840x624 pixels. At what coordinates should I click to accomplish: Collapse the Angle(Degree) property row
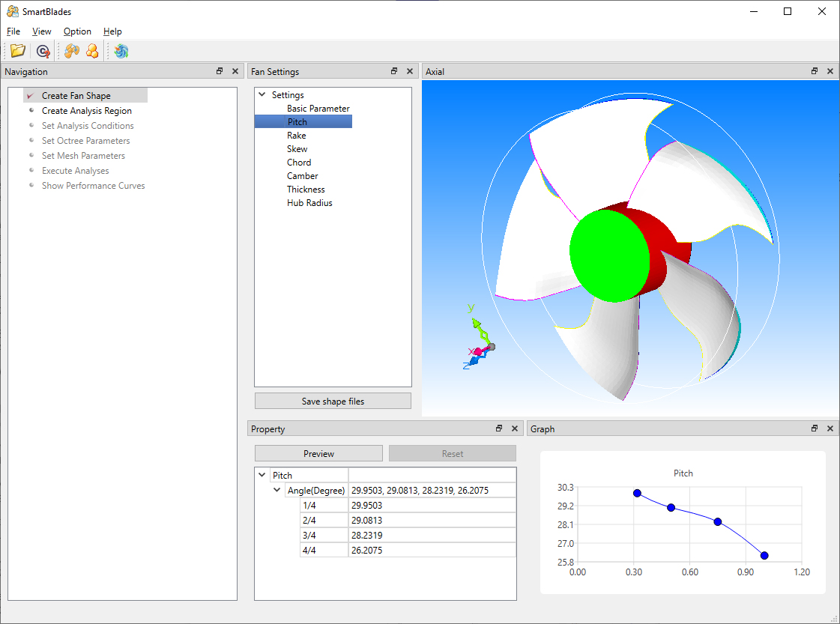click(x=277, y=490)
